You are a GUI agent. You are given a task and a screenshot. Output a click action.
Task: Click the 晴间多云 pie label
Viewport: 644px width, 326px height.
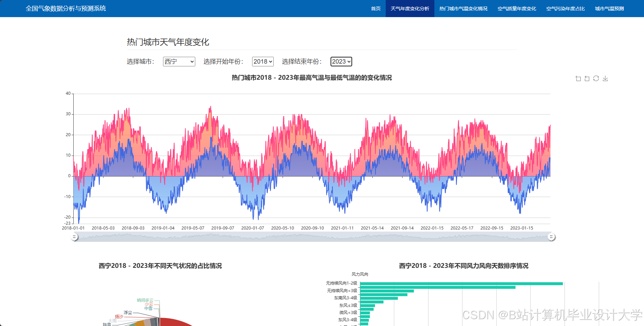click(145, 300)
